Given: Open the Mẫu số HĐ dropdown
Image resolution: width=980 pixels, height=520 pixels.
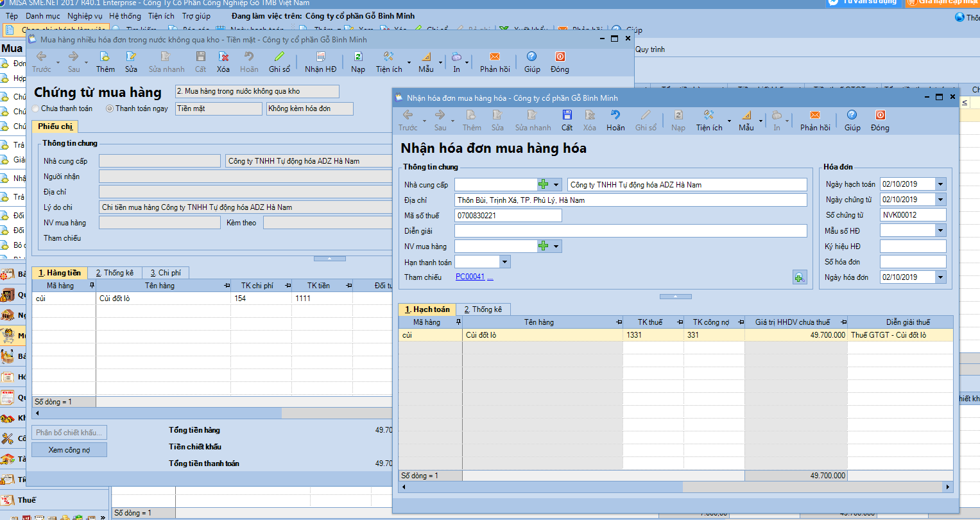Looking at the screenshot, I should (x=940, y=230).
